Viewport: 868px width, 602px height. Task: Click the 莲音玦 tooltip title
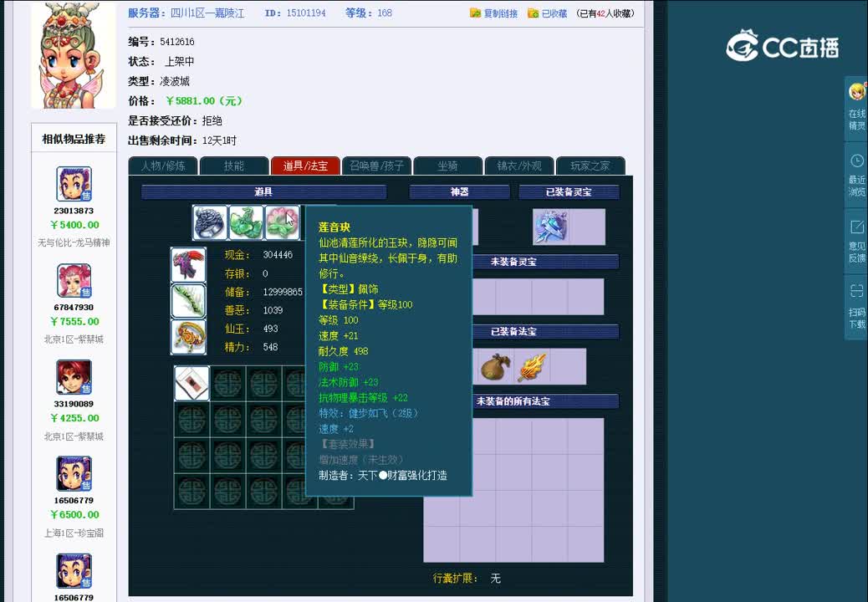coord(334,227)
